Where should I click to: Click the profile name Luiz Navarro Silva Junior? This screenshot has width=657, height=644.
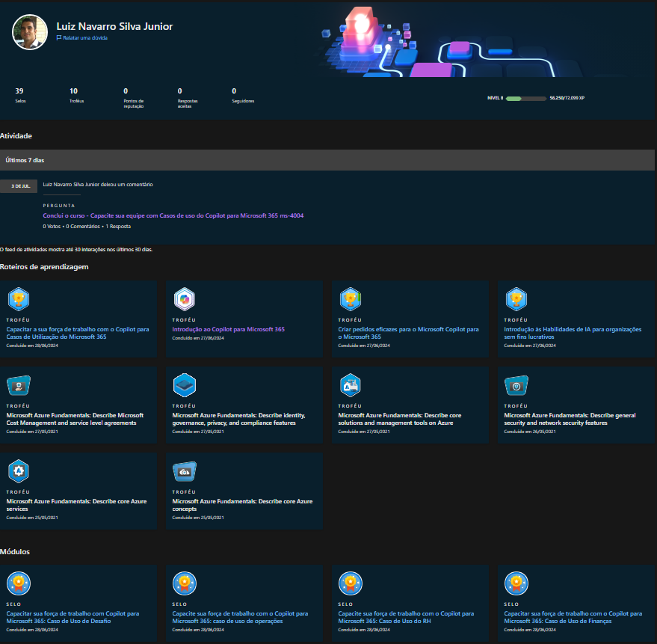(x=114, y=26)
